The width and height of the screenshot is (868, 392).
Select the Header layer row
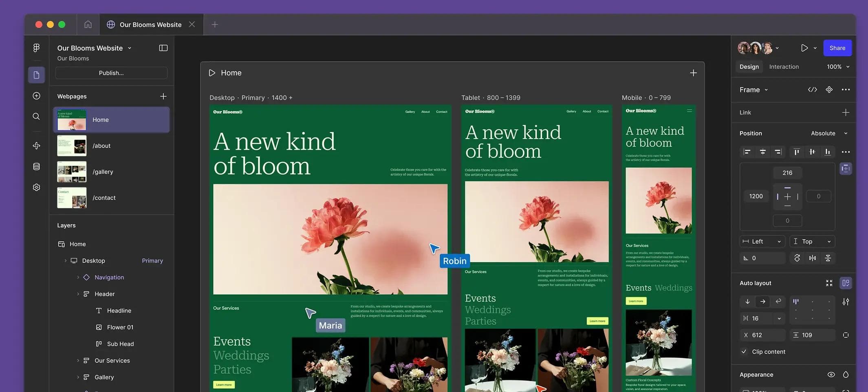pos(112,294)
